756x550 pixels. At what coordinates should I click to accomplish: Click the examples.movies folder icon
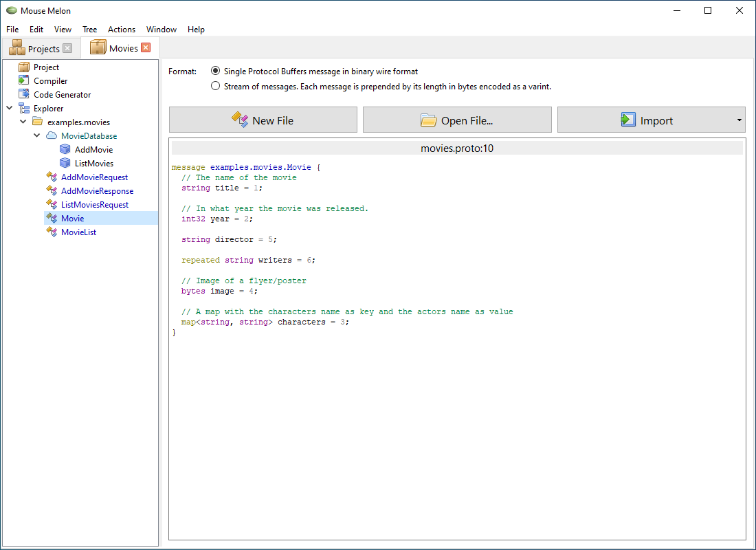tap(37, 122)
